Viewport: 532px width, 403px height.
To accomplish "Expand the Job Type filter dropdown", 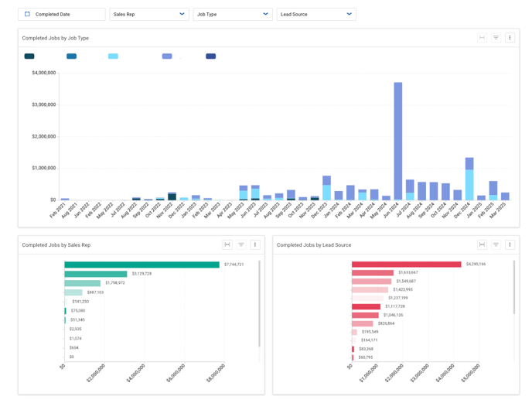I will pos(233,14).
